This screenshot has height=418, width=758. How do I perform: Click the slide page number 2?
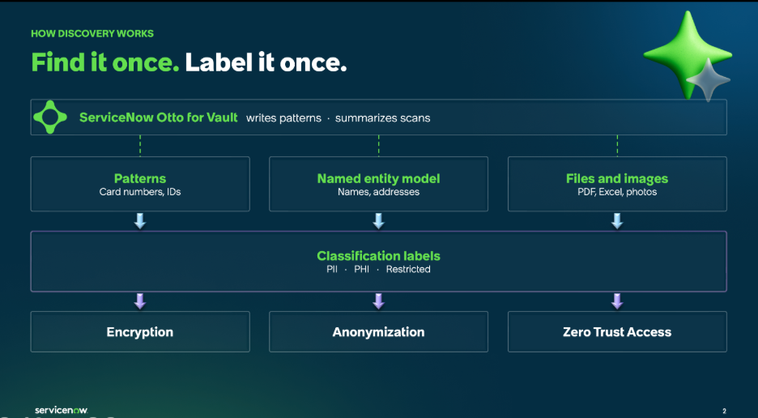[724, 411]
